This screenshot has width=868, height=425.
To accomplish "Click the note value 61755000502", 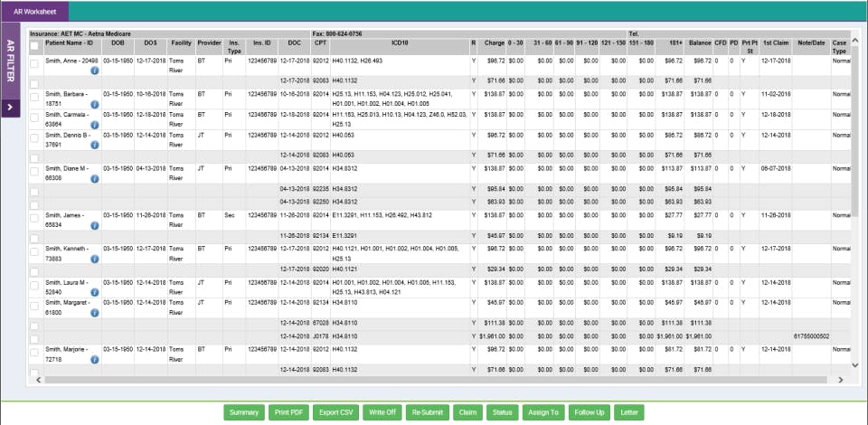I will pyautogui.click(x=811, y=335).
